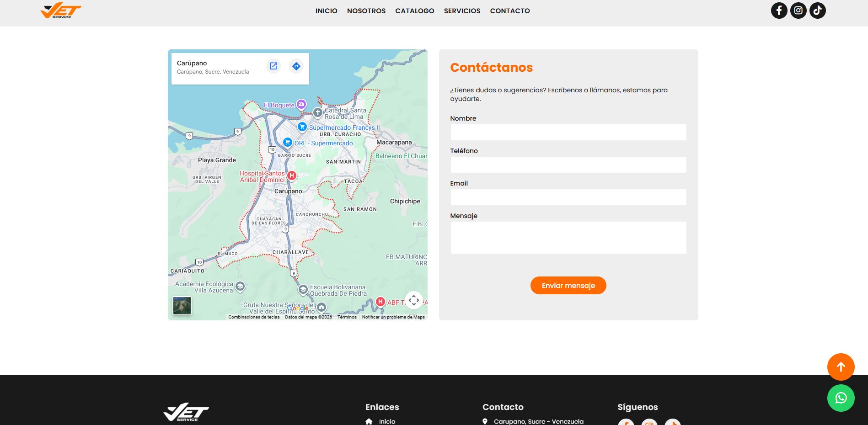868x425 pixels.
Task: Focus the Mensaje text area
Action: [568, 238]
